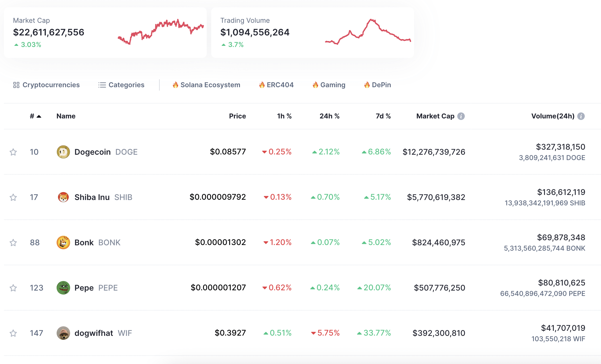Viewport: 601px width, 364px height.
Task: Click dogwifhat's 24h change 5.75%
Action: click(325, 333)
